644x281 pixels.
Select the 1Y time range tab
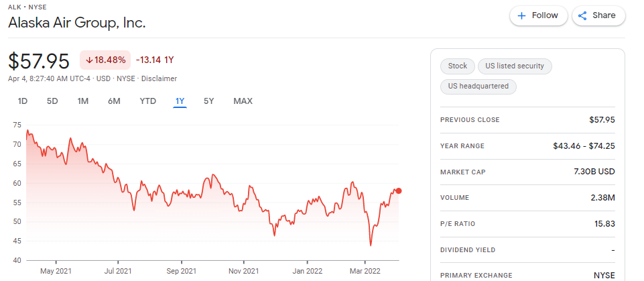click(180, 101)
